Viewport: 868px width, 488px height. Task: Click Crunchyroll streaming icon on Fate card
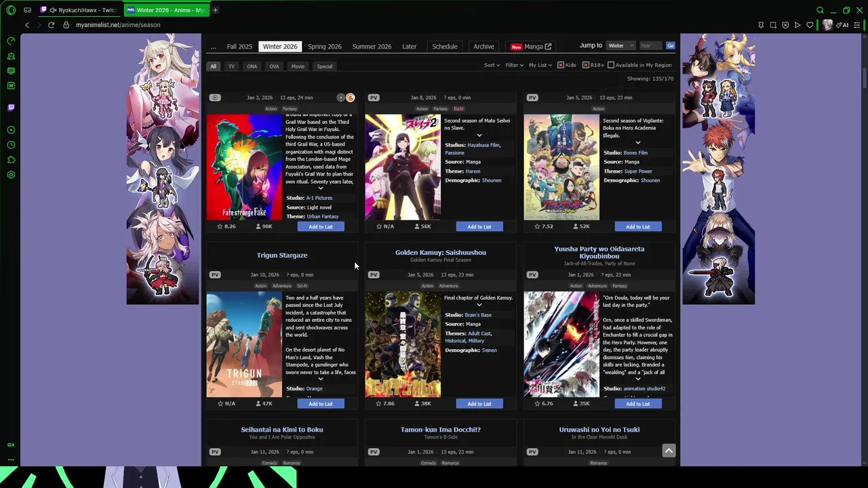point(351,98)
